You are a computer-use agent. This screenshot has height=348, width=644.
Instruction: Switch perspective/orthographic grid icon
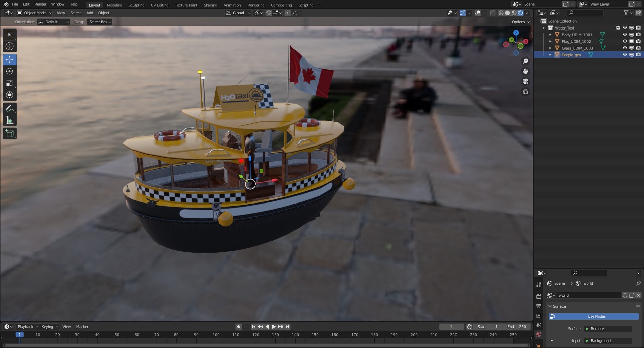tap(525, 92)
